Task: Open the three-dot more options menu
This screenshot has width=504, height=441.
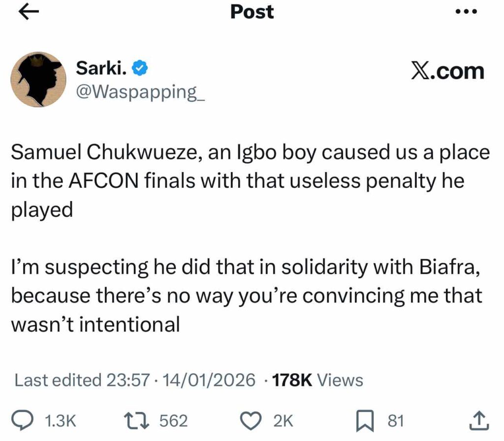Action: (x=466, y=13)
